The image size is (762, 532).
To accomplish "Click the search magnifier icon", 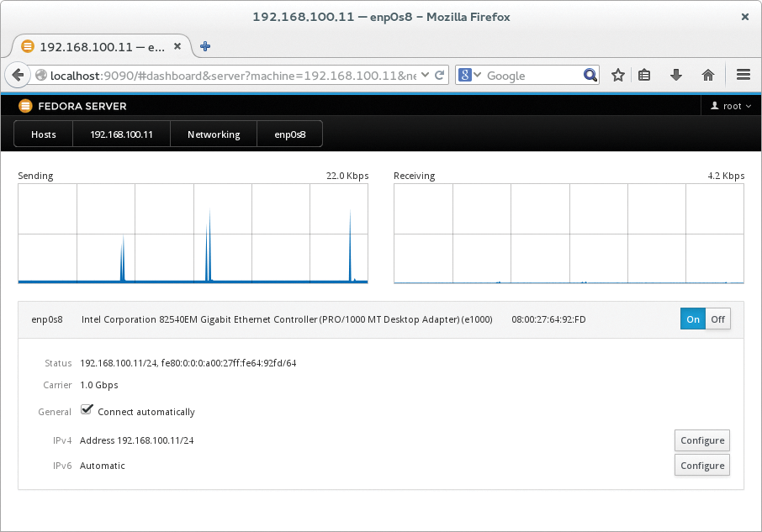I will [x=590, y=75].
